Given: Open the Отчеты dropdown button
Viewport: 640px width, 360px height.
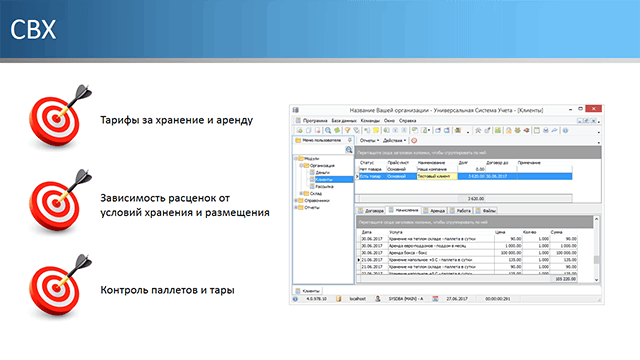Looking at the screenshot, I should (369, 140).
